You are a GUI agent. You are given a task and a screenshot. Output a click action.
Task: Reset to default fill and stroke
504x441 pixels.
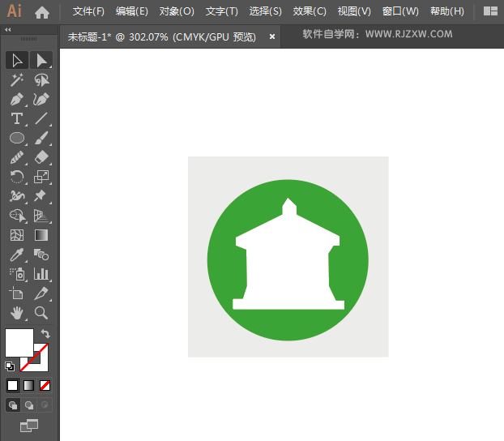click(x=10, y=366)
